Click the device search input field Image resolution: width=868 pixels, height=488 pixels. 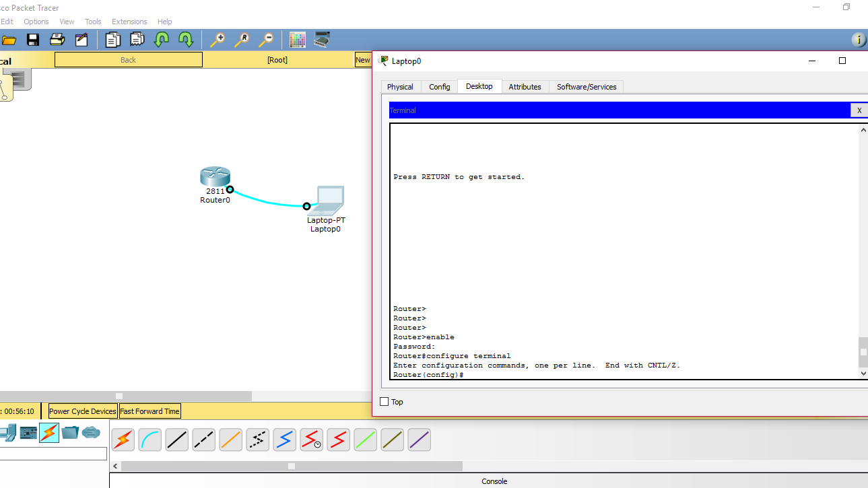(53, 454)
